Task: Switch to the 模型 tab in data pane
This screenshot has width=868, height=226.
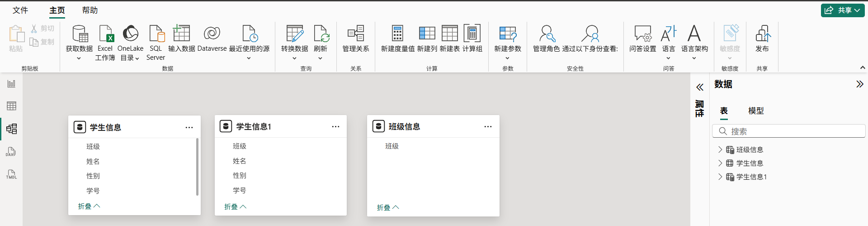Action: click(x=756, y=111)
